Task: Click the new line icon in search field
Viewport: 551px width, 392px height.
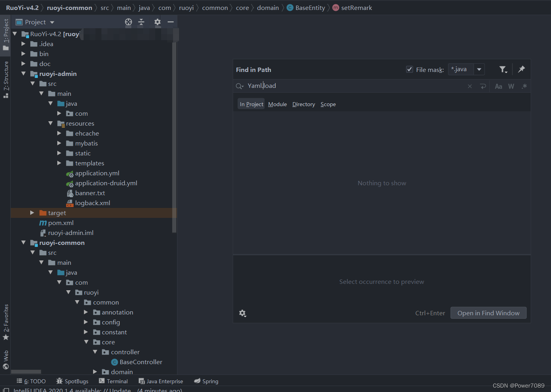Action: 483,86
